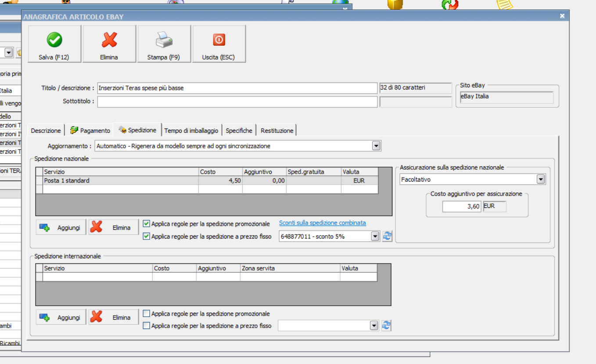Screen dimensions: 596x364
Task: Open the empty international shipping rule dropdown
Action: pos(373,326)
